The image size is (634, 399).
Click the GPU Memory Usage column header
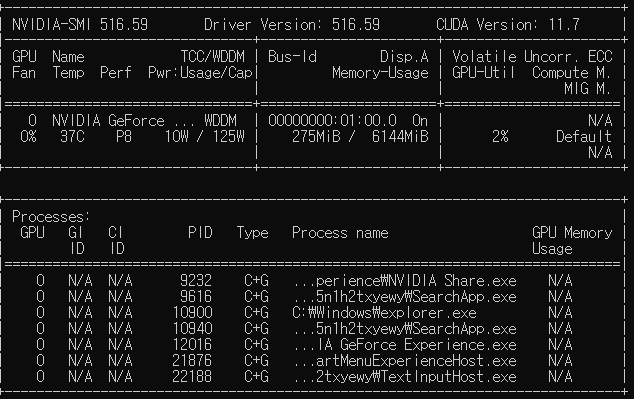pyautogui.click(x=572, y=241)
